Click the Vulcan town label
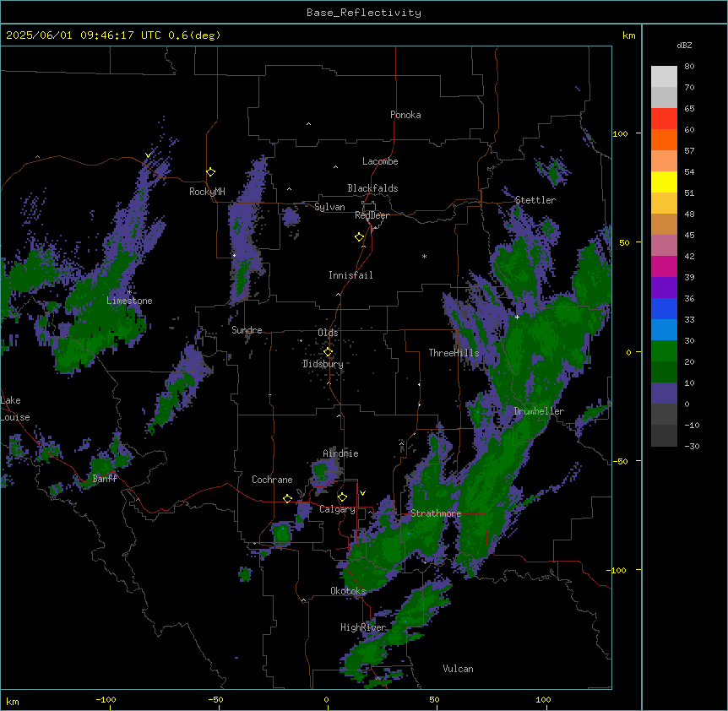The width and height of the screenshot is (728, 711). (x=459, y=669)
